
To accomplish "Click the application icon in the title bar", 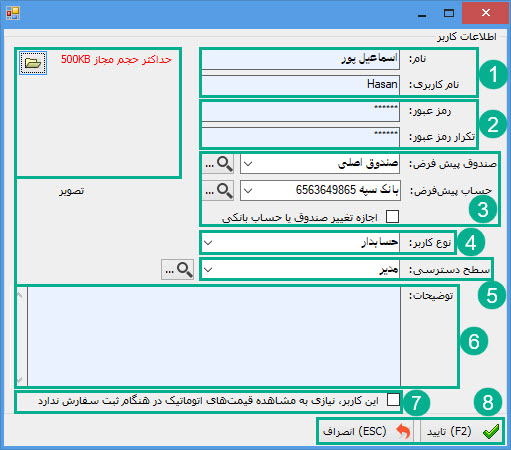I will click(13, 13).
